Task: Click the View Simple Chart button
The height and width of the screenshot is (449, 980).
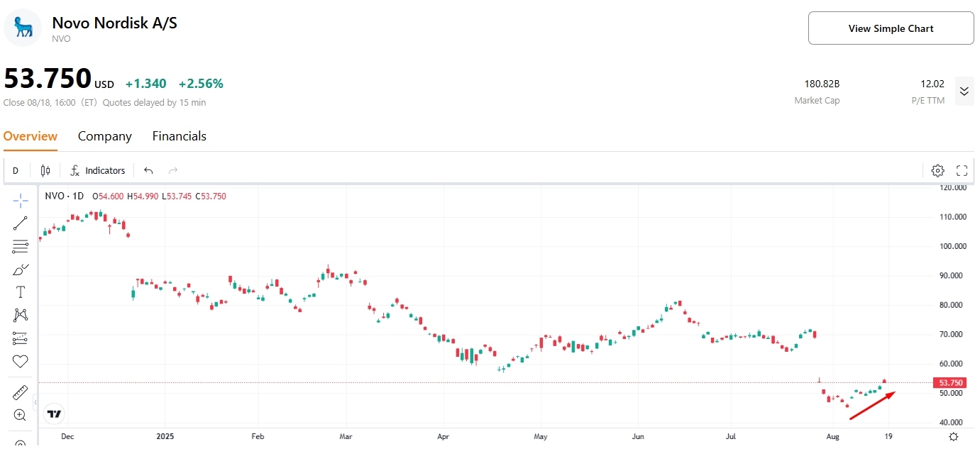Action: click(x=891, y=28)
